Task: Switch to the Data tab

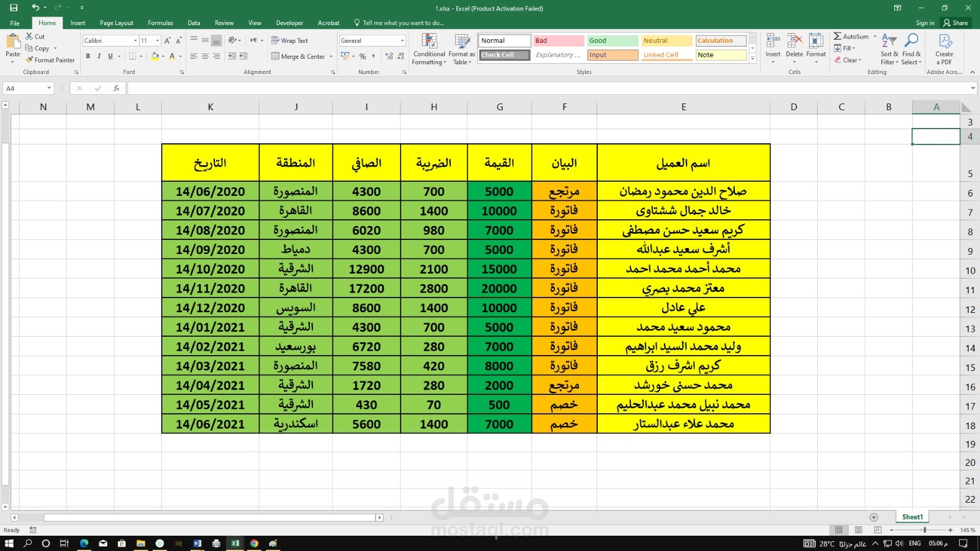Action: point(194,23)
